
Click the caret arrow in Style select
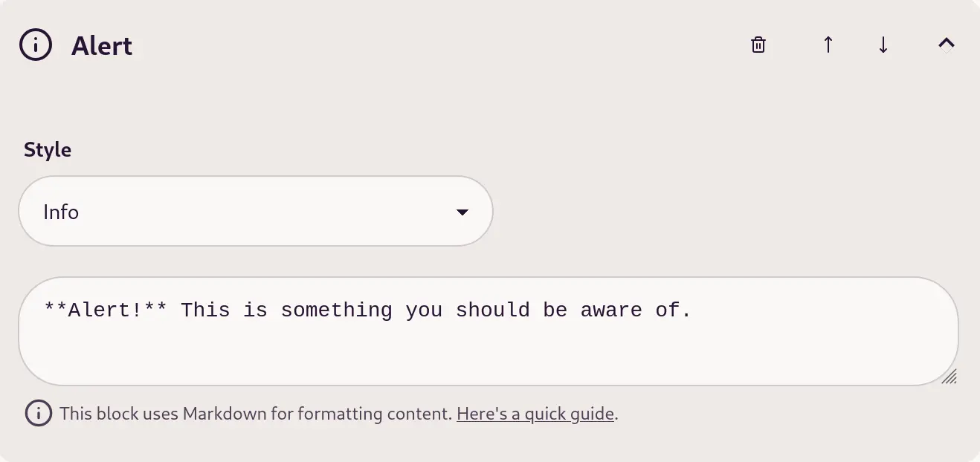(x=462, y=212)
